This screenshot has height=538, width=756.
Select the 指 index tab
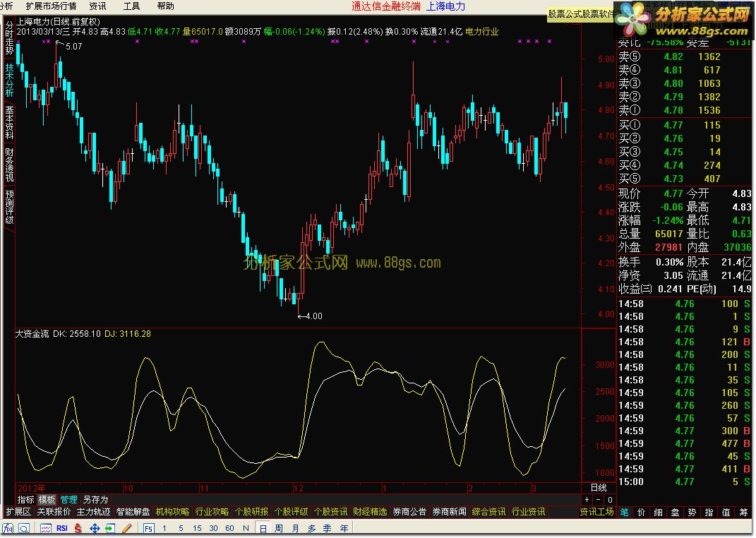tap(709, 513)
